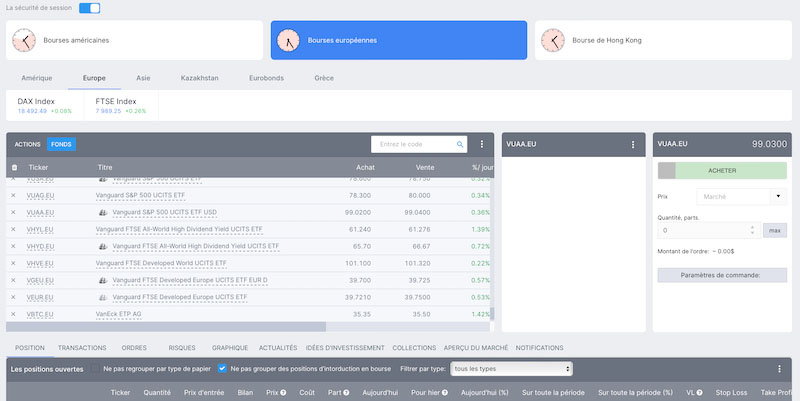
Task: Switch to the Eurobonds tab
Action: [266, 78]
